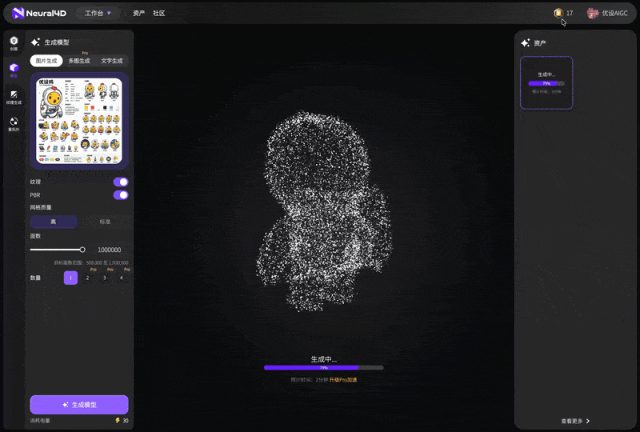
Task: Select the top hexagon sidebar icon
Action: point(14,42)
